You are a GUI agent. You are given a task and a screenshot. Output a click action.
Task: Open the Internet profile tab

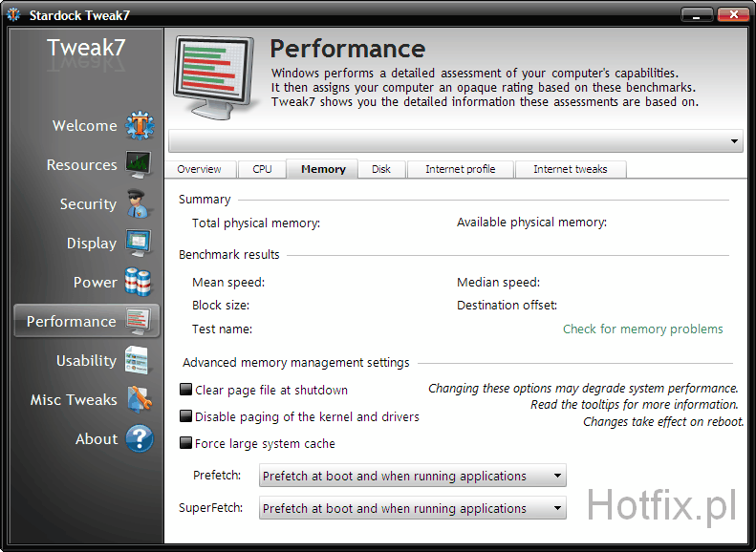(461, 169)
